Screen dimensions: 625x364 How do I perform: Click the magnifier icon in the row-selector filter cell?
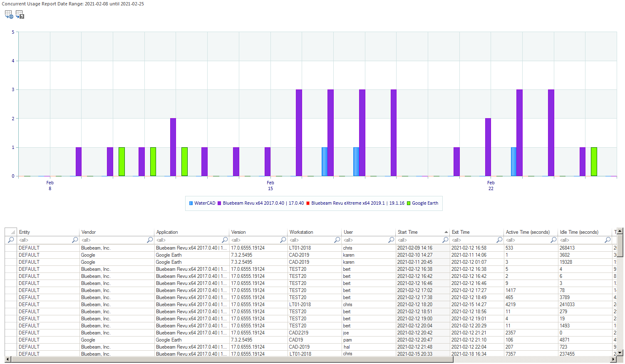tap(11, 240)
